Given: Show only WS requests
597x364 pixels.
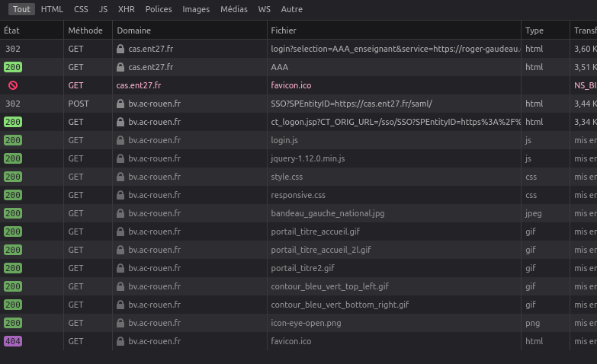Looking at the screenshot, I should [x=264, y=9].
